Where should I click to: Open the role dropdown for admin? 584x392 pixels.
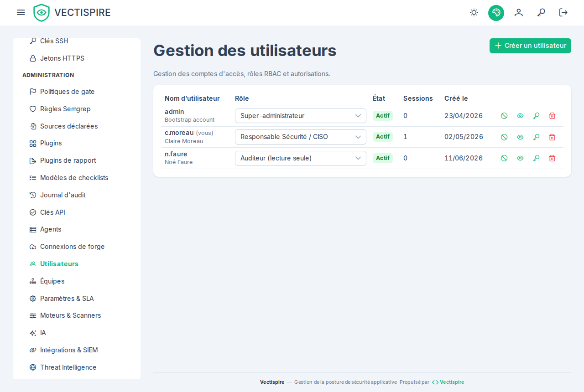pos(301,116)
